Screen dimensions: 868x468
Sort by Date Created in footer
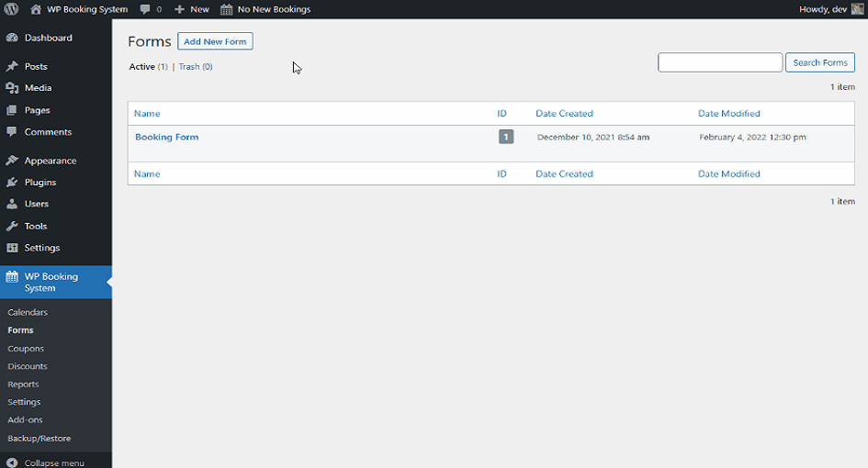[564, 173]
